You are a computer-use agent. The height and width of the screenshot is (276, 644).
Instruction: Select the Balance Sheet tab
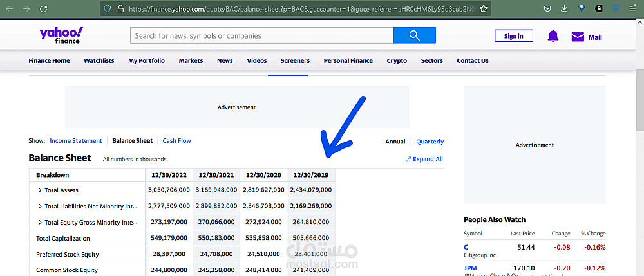click(132, 141)
